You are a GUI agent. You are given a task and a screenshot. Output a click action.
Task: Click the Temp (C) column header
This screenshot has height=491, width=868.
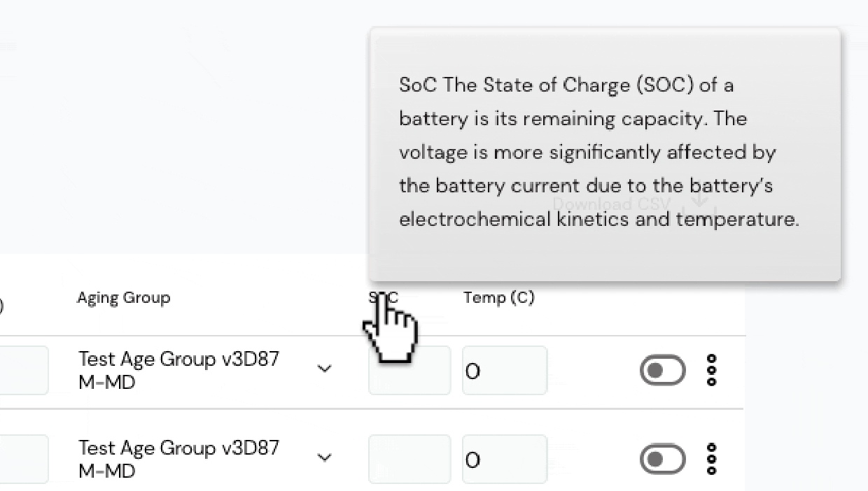coord(498,298)
